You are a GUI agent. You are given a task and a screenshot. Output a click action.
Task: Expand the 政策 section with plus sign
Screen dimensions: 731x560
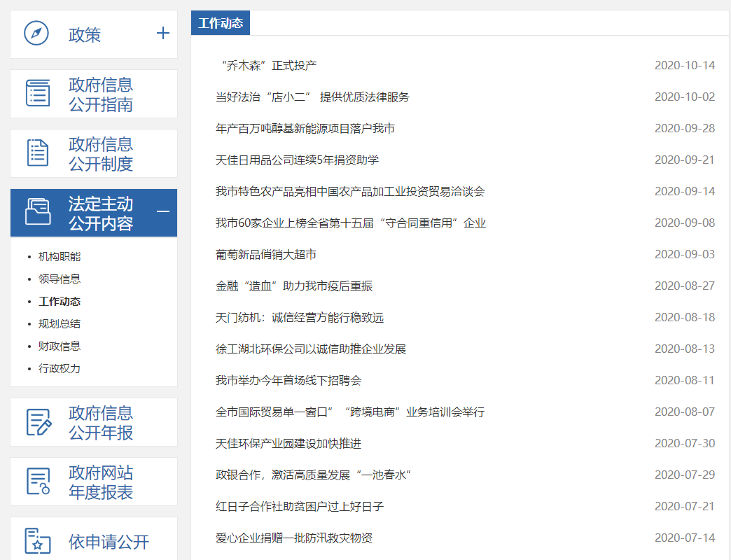pyautogui.click(x=162, y=33)
